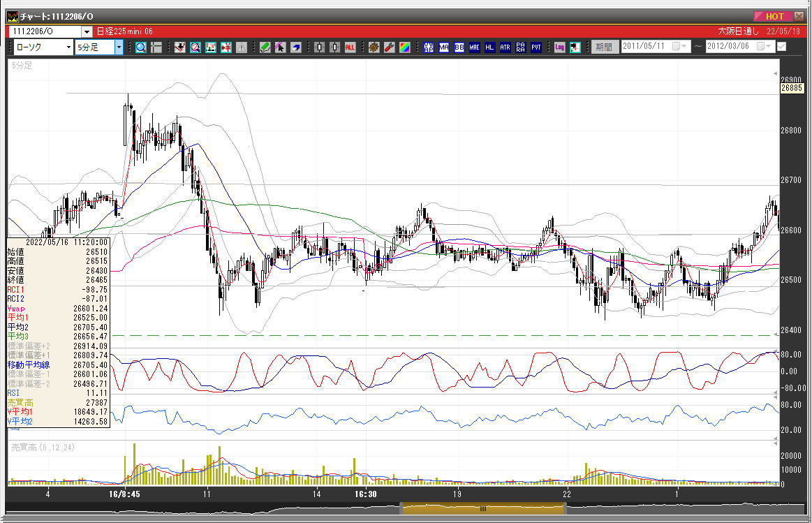The image size is (812, 523).
Task: Click the small arrow marker near 26900
Action: [775, 73]
